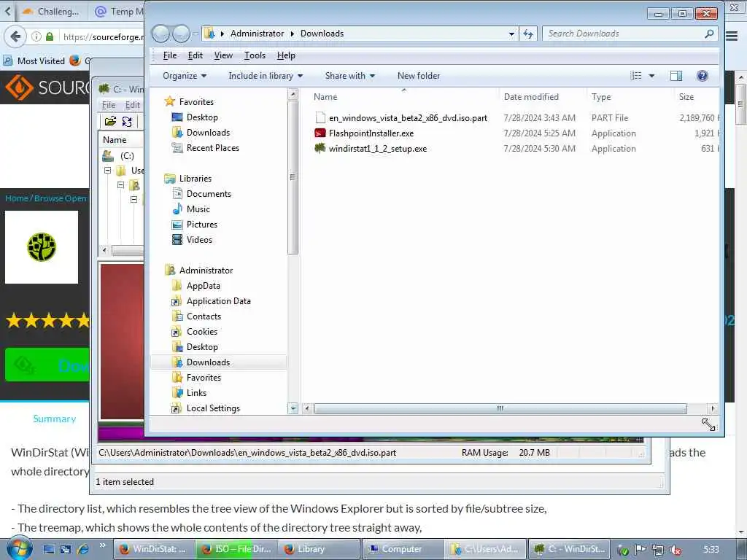Screen dimensions: 747x560
Task: Click the refresh icon in WinDirStat toolbar
Action: [x=127, y=121]
